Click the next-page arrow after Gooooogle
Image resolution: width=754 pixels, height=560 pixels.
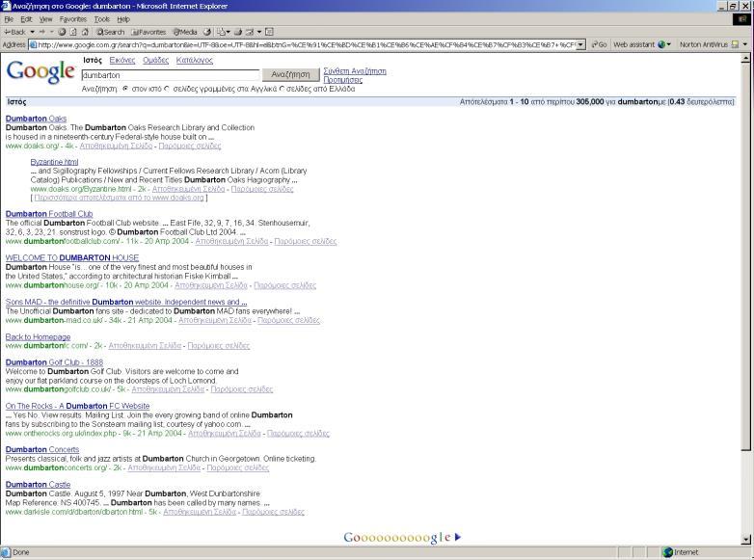(458, 537)
